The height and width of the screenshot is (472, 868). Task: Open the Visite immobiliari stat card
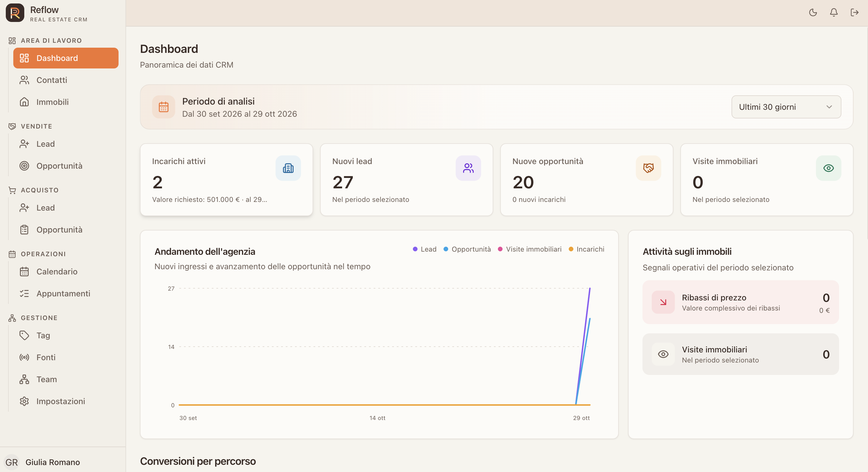767,180
